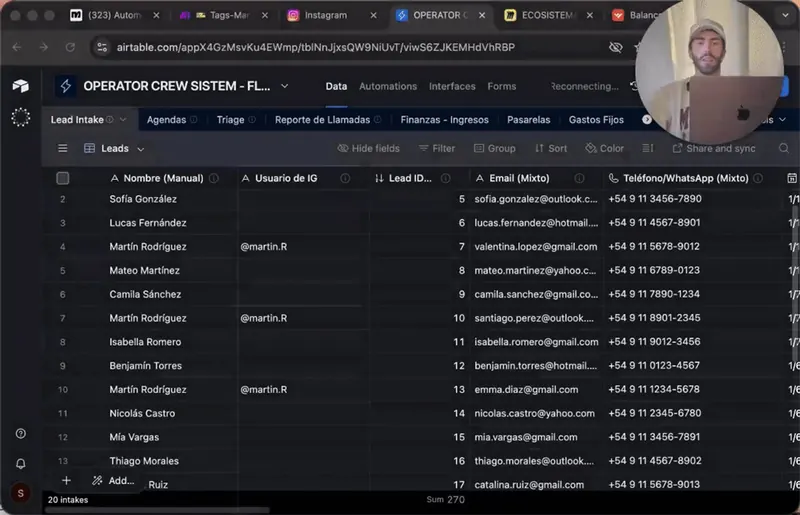Click the plus add record icon
Image resolution: width=800 pixels, height=515 pixels.
coord(66,480)
